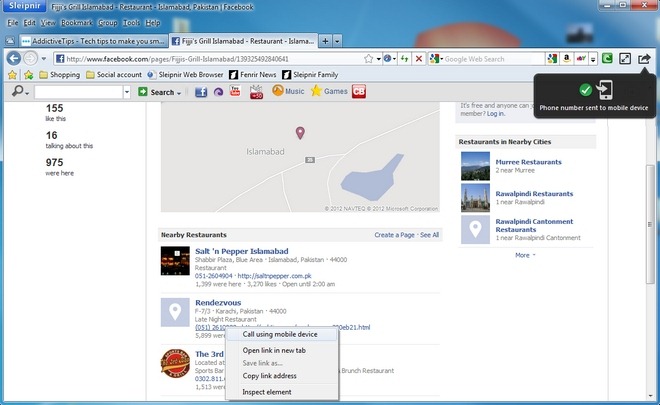Image resolution: width=660 pixels, height=405 pixels.
Task: Open the File menu
Action: [13, 23]
